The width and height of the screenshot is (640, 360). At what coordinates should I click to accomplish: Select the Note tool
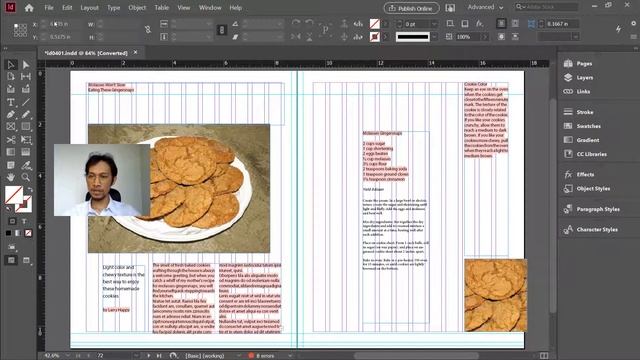11,165
